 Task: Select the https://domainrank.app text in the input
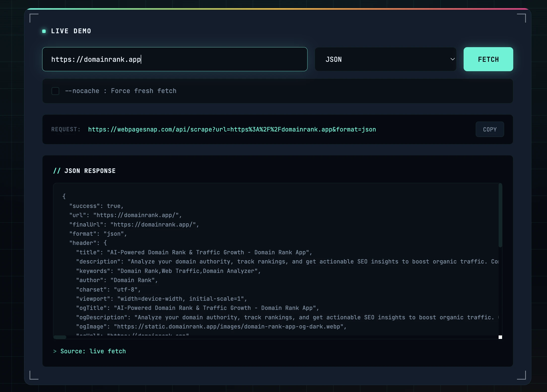96,59
